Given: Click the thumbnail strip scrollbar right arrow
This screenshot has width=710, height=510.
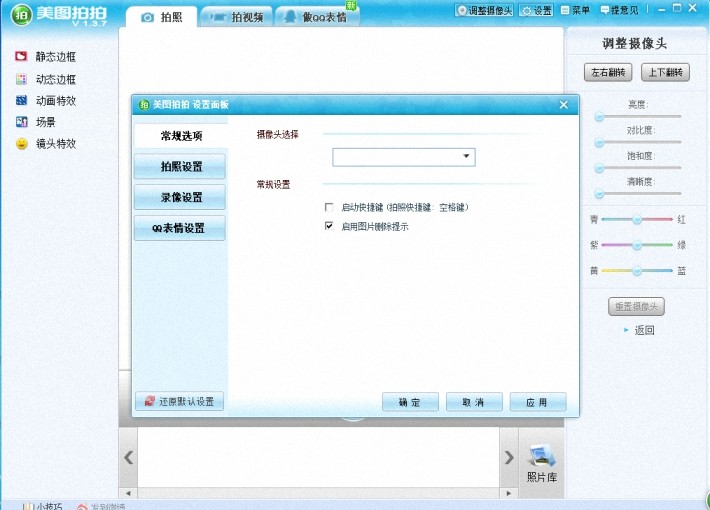Looking at the screenshot, I should [509, 493].
